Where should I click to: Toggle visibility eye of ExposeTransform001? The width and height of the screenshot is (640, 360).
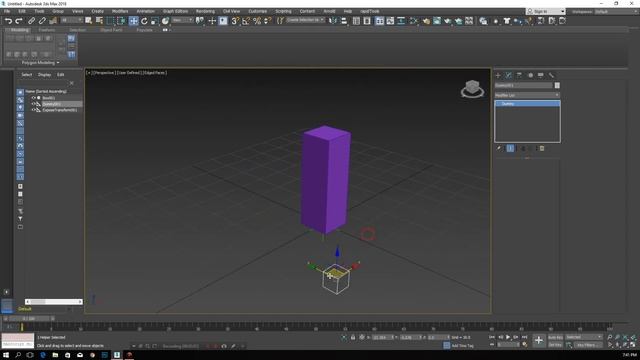[x=33, y=110]
